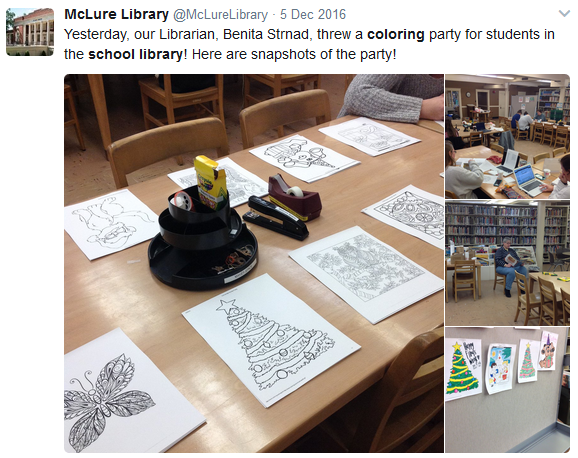Image resolution: width=578 pixels, height=458 pixels.
Task: Click the bold word coloring in tweet
Action: coord(396,34)
